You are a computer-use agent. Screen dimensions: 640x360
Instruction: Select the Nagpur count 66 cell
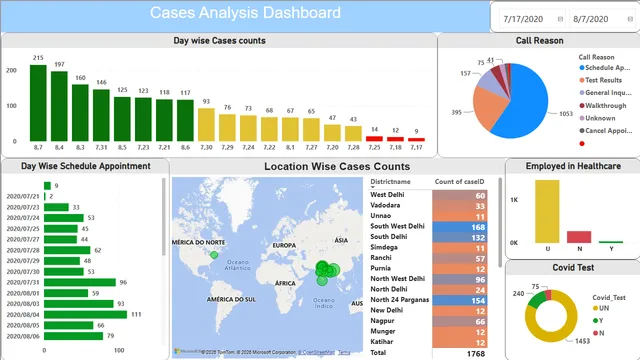pyautogui.click(x=460, y=321)
